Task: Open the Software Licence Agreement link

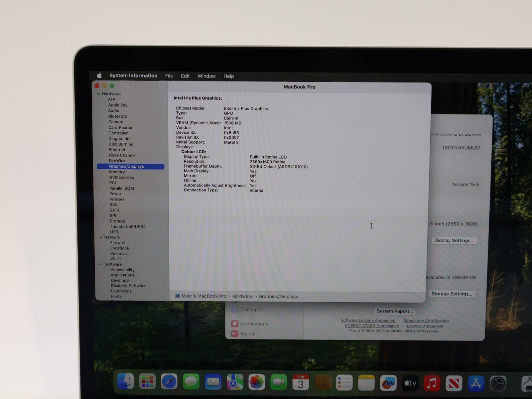Action: coord(368,321)
